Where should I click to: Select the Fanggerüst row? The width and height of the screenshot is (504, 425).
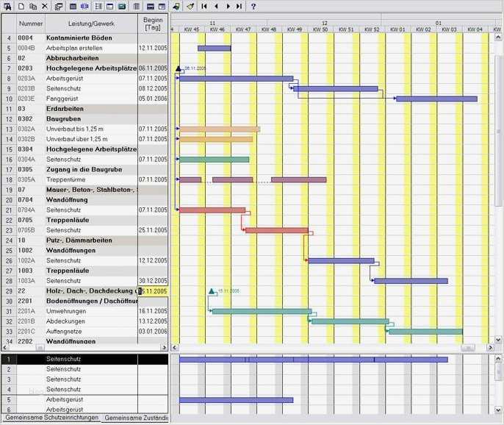[x=85, y=99]
